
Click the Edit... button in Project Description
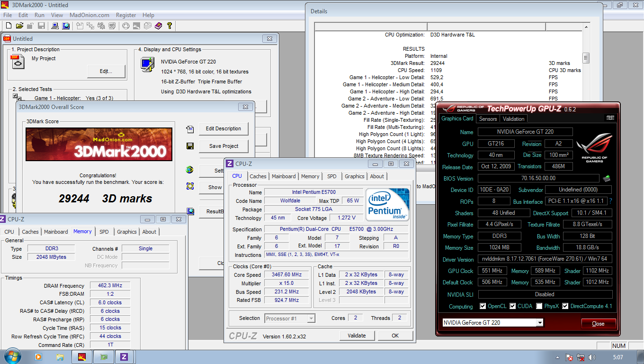[x=106, y=72]
